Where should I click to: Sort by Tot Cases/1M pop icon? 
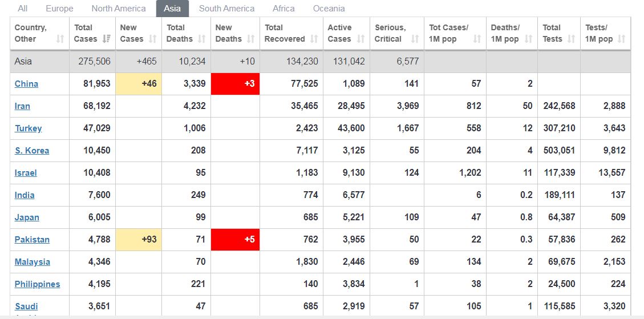(477, 39)
